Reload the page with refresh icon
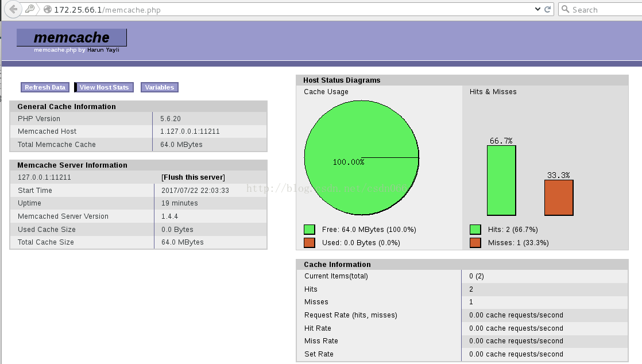Viewport: 642px width, 364px height. [x=548, y=9]
